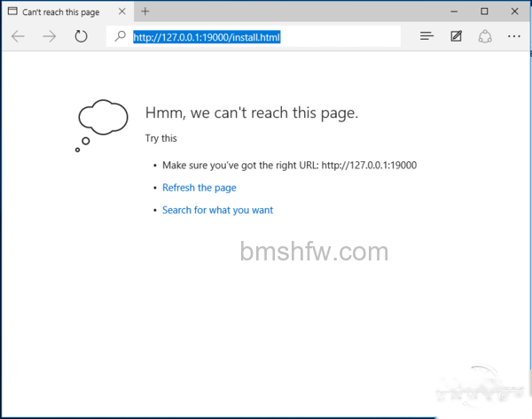Image resolution: width=532 pixels, height=419 pixels.
Task: Open the More actions ellipsis menu
Action: pyautogui.click(x=513, y=36)
